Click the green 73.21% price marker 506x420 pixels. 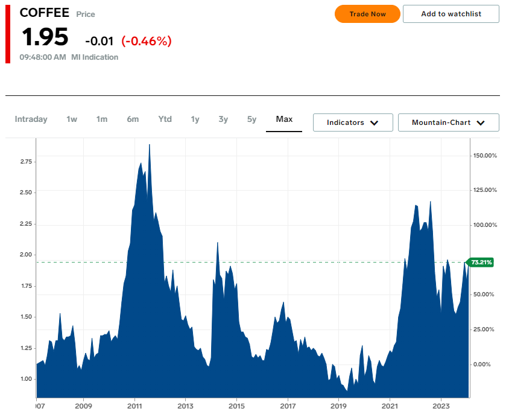click(x=481, y=262)
